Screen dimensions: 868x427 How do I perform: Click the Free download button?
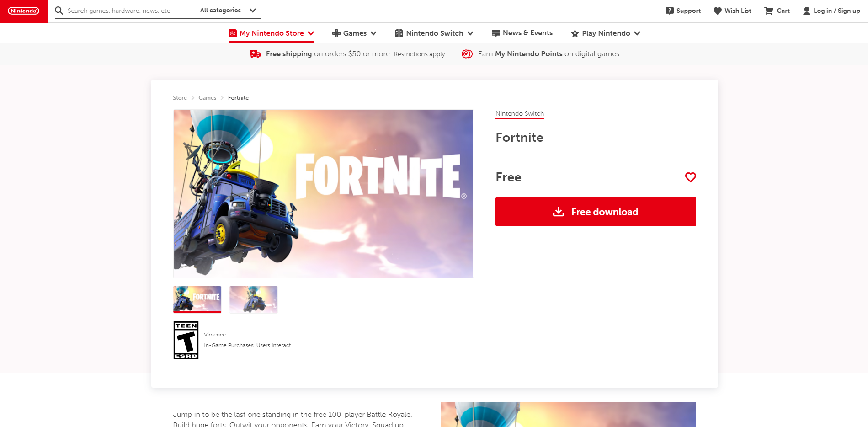596,212
